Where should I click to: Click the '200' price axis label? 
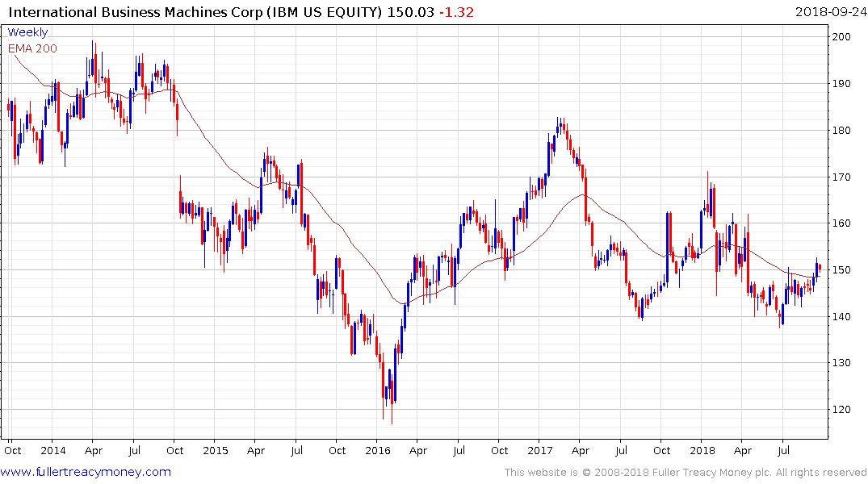[x=841, y=37]
